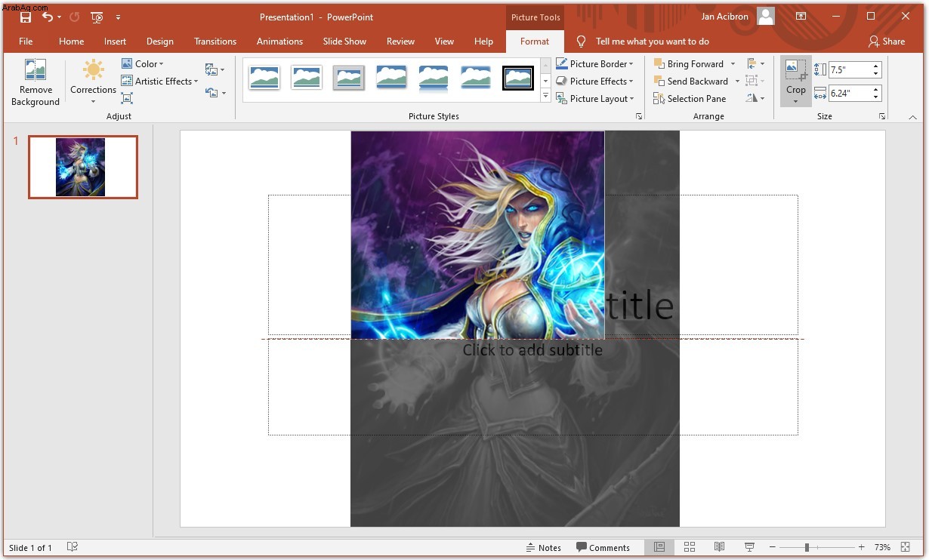
Task: Apply the fourth picture style thumbnail
Action: point(391,77)
